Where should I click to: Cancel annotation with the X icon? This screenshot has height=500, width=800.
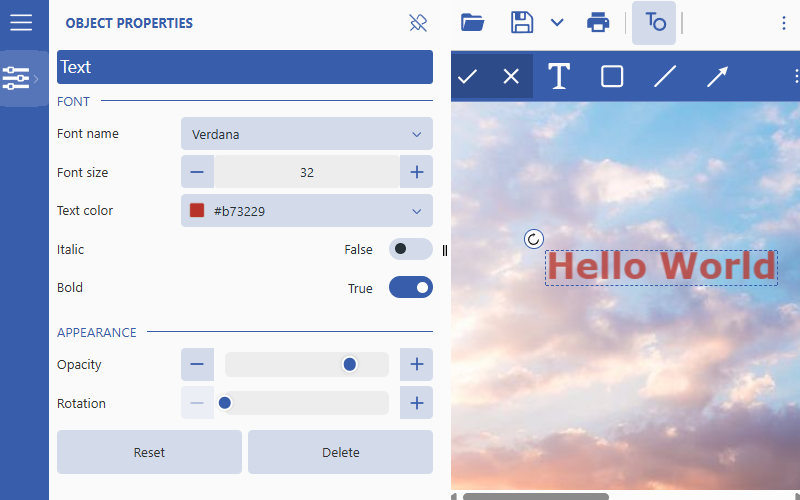511,77
